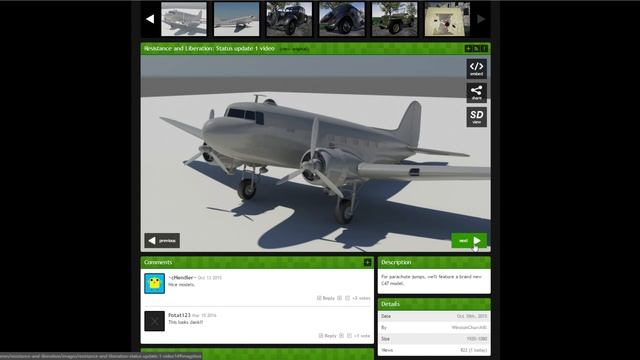Screen dimensions: 640x360
Task: Open first grey airplane thumbnail
Action: point(184,19)
